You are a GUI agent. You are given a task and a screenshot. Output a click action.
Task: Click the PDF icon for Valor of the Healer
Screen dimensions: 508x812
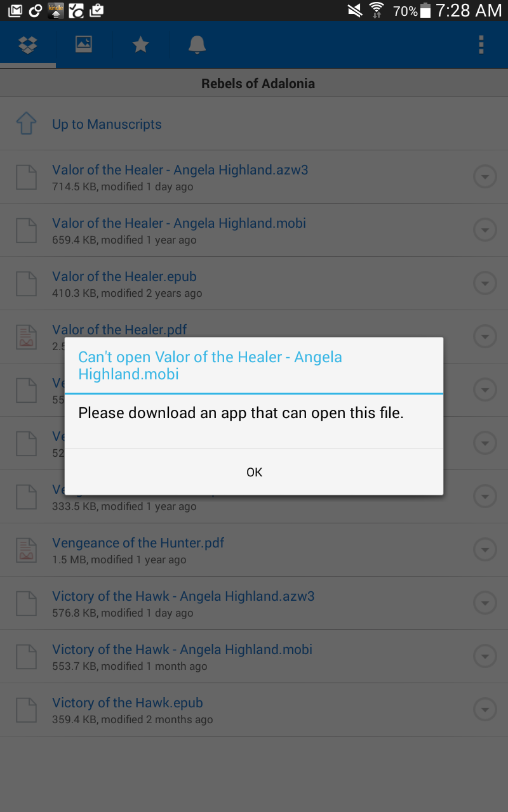coord(26,337)
